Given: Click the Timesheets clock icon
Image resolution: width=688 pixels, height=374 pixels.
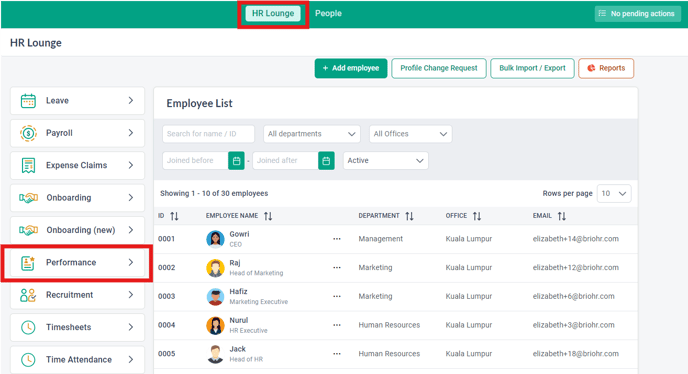Looking at the screenshot, I should pos(28,327).
